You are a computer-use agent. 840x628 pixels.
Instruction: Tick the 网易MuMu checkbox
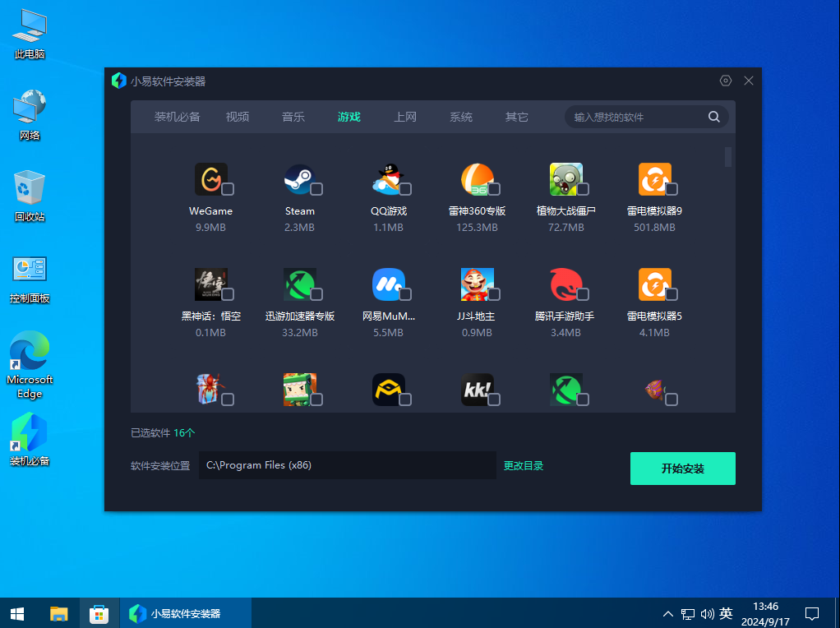pos(405,294)
